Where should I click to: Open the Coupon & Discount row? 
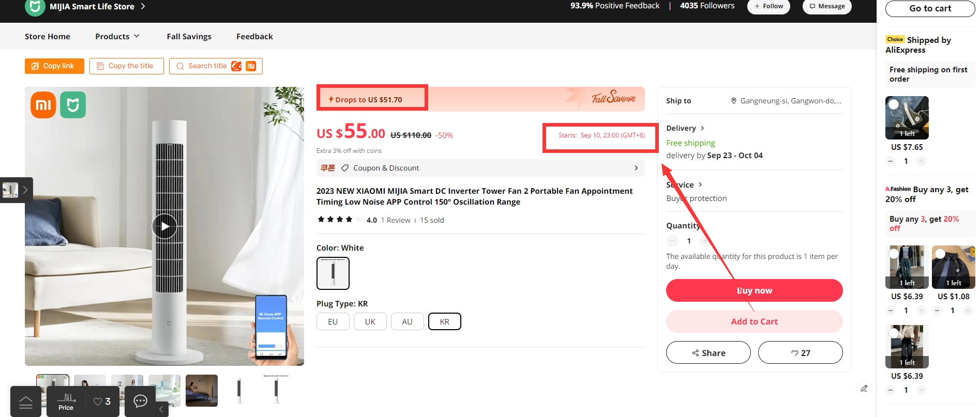(x=480, y=168)
